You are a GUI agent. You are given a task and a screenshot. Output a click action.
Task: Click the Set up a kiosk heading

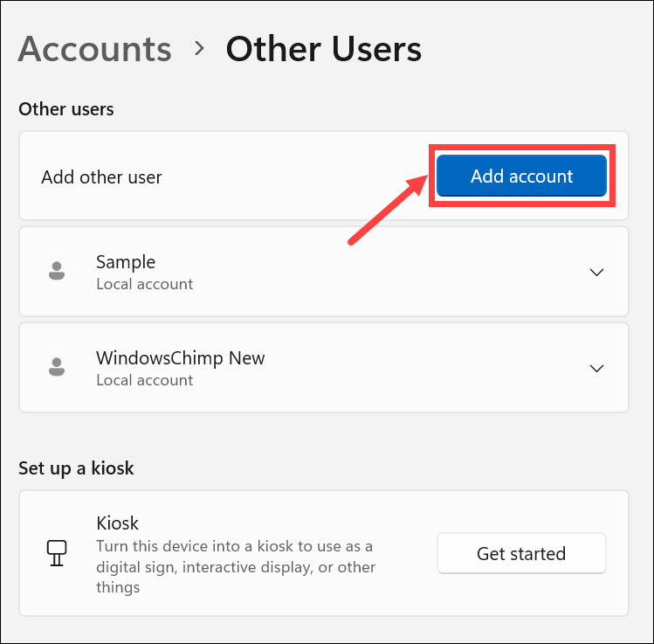(76, 467)
